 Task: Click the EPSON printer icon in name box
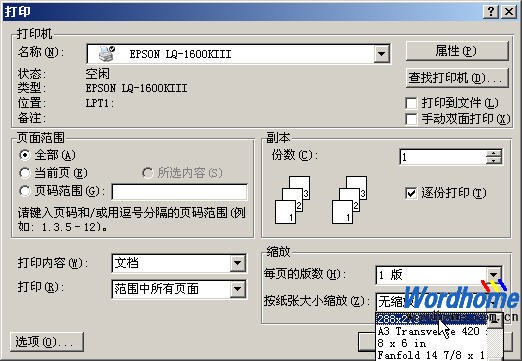[107, 53]
